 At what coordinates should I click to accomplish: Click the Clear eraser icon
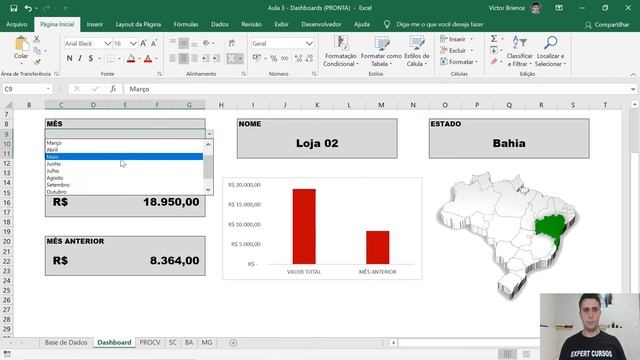(494, 62)
